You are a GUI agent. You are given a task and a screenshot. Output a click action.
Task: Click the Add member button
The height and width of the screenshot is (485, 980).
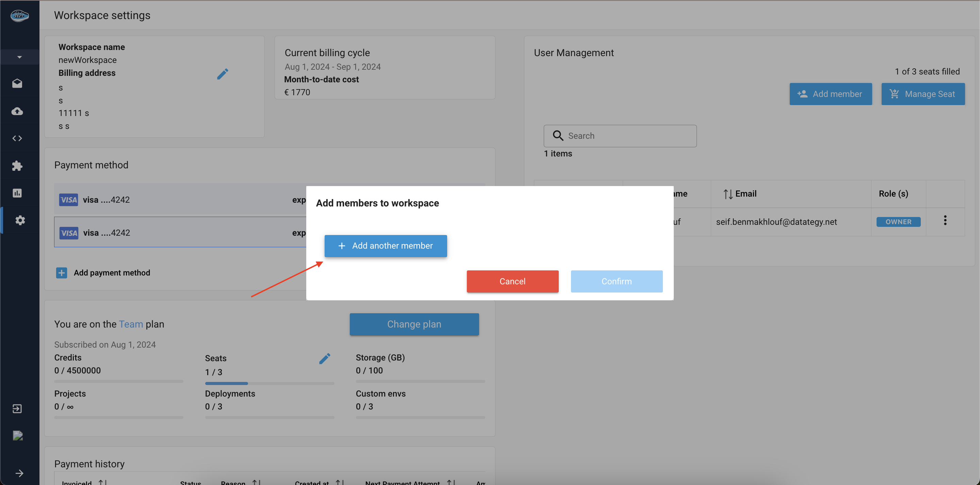pos(831,94)
